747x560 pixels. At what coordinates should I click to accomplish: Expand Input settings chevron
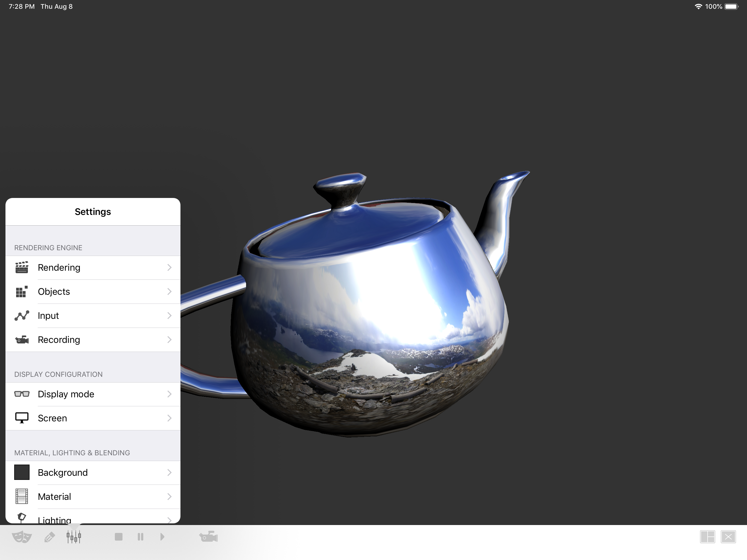pos(170,316)
